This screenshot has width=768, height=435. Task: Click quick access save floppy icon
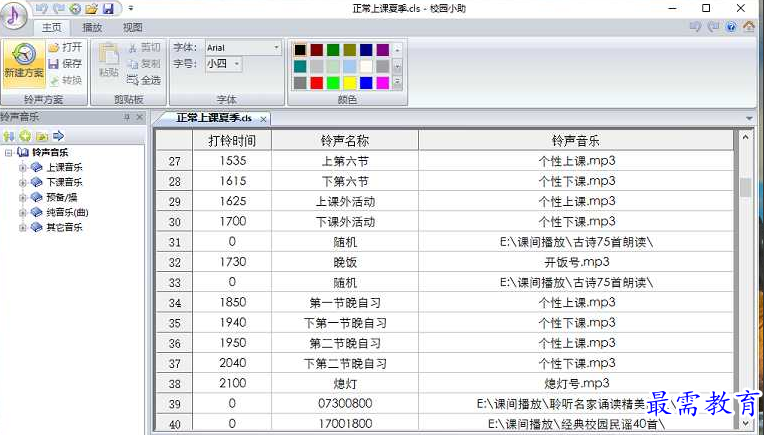pyautogui.click(x=108, y=8)
